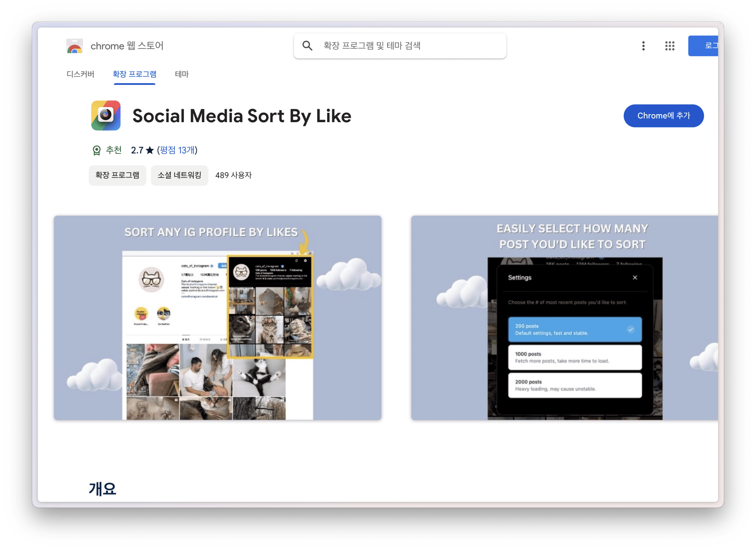
Task: Click the green 추천 featured badge icon
Action: (97, 150)
